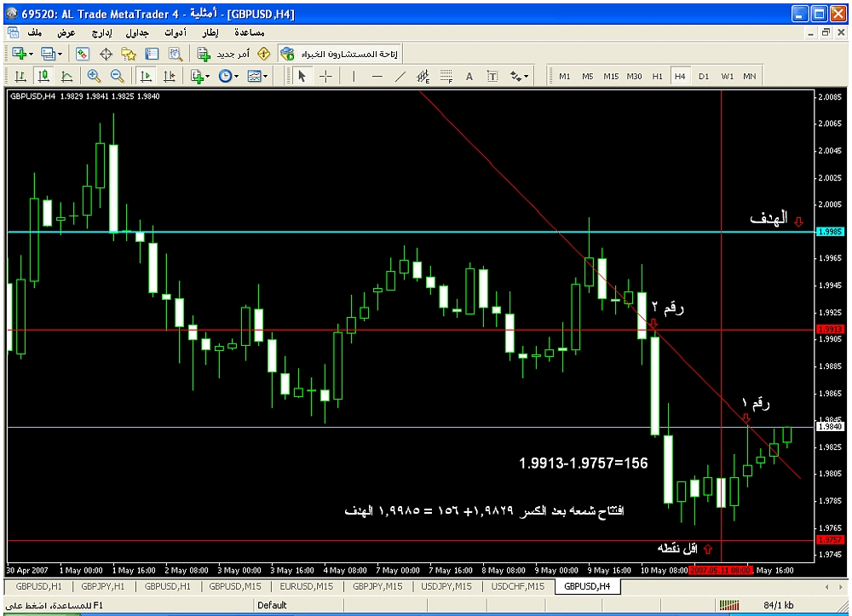Expand the New Chart dropdown arrow
Viewport: 852px width, 616px height.
pos(31,54)
